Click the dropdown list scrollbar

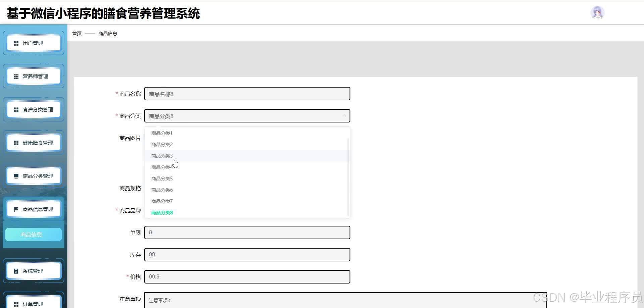[x=348, y=177]
